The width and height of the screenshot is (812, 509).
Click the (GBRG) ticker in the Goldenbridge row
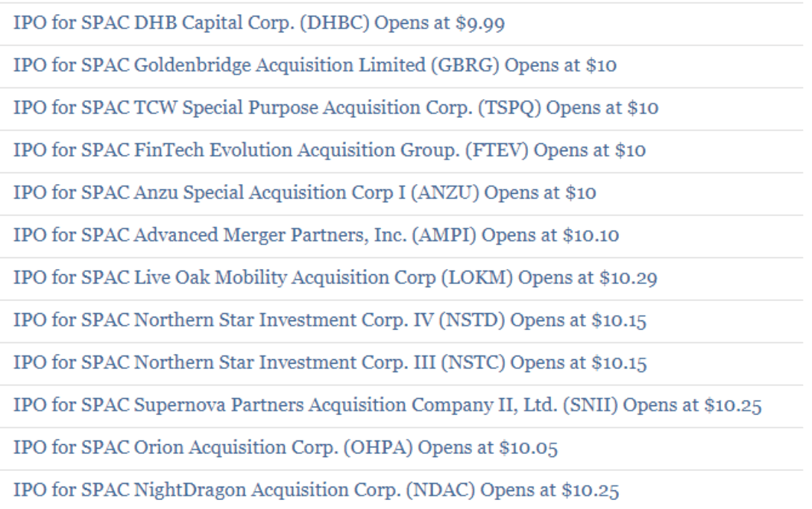(x=465, y=66)
